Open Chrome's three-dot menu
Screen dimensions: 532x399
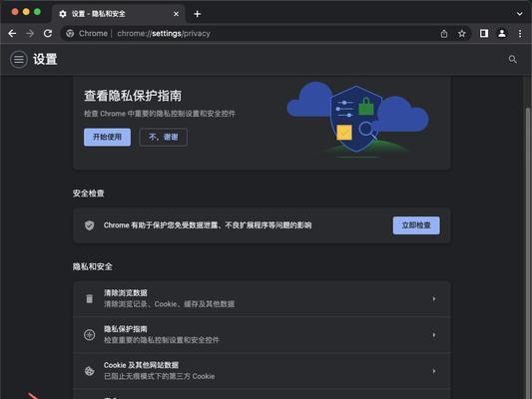click(520, 33)
